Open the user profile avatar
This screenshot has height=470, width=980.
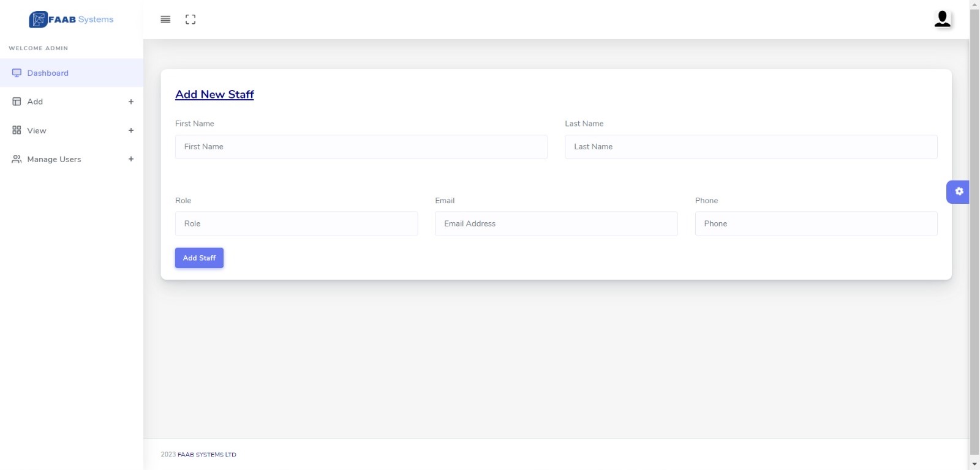(x=942, y=19)
